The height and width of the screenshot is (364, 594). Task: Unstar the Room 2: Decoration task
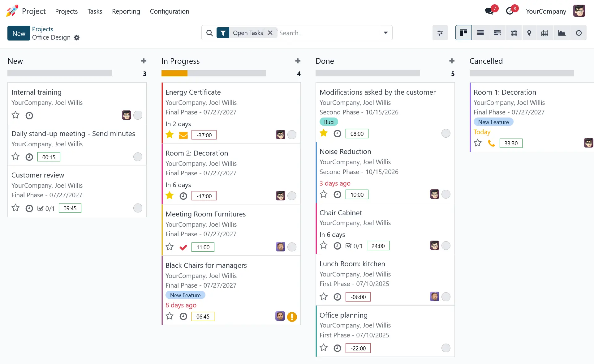[170, 195]
